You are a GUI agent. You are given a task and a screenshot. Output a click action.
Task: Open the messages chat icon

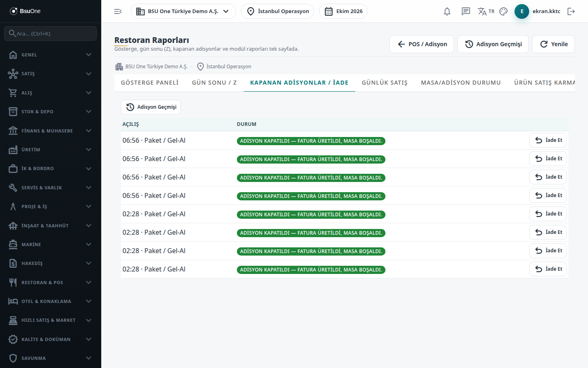pos(466,11)
